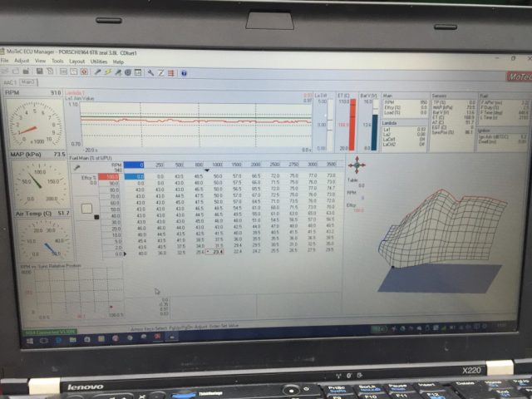Click the green M84 Connected status indicator

pyautogui.click(x=50, y=332)
